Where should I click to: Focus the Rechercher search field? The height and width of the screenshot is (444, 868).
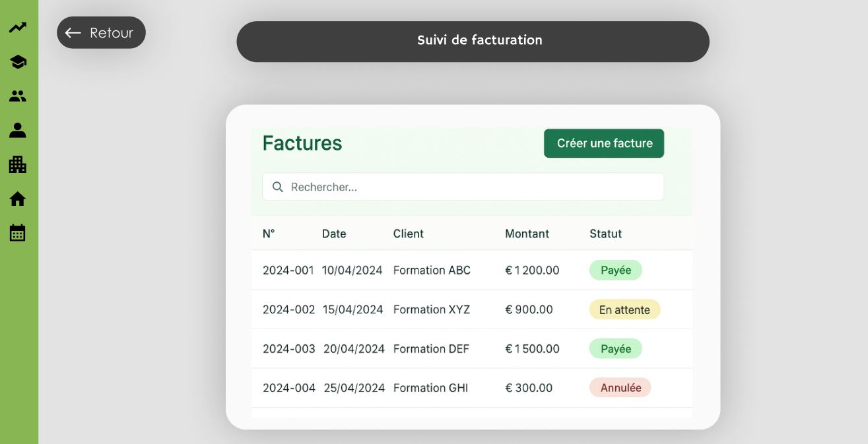pos(472,187)
